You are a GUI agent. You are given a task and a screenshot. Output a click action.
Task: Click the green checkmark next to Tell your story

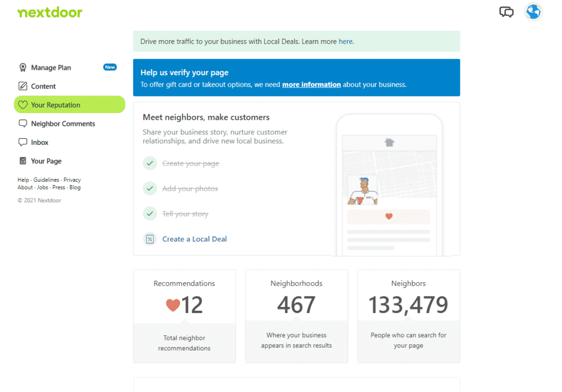(149, 213)
